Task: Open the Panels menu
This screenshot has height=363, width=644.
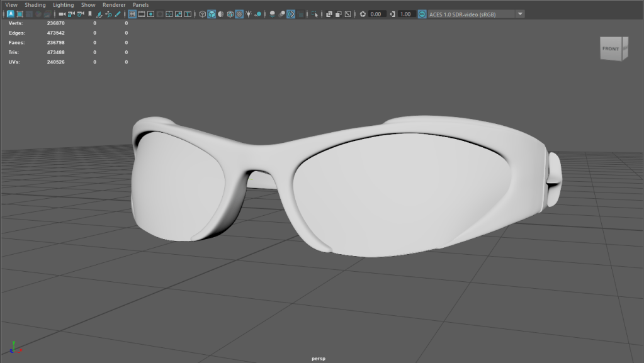Action: 140,5
